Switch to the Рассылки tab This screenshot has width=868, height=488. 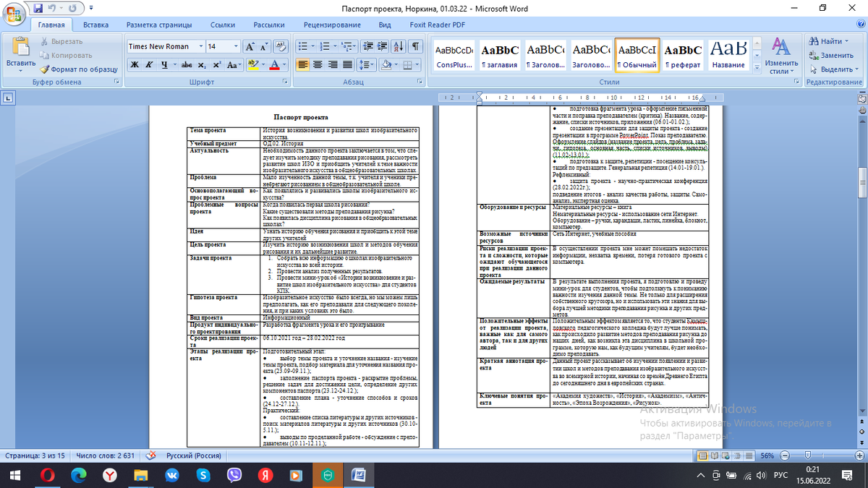[x=269, y=25]
